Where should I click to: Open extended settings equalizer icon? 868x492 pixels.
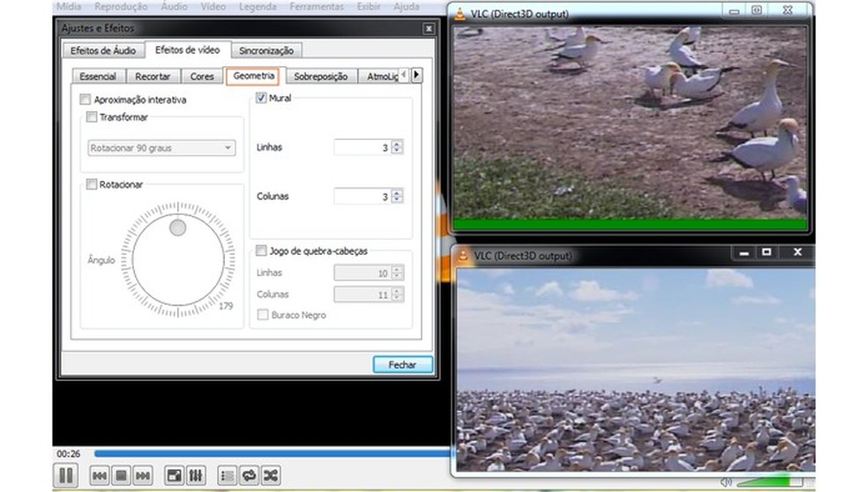click(x=196, y=476)
